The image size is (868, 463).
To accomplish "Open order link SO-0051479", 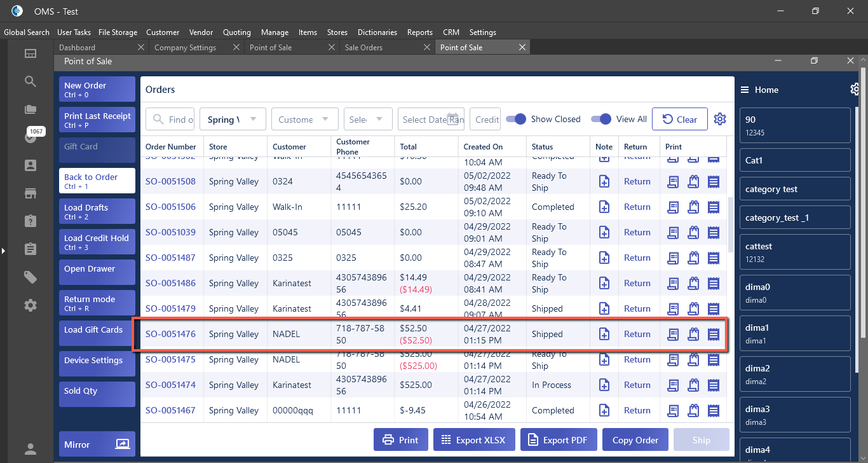I will pos(170,308).
